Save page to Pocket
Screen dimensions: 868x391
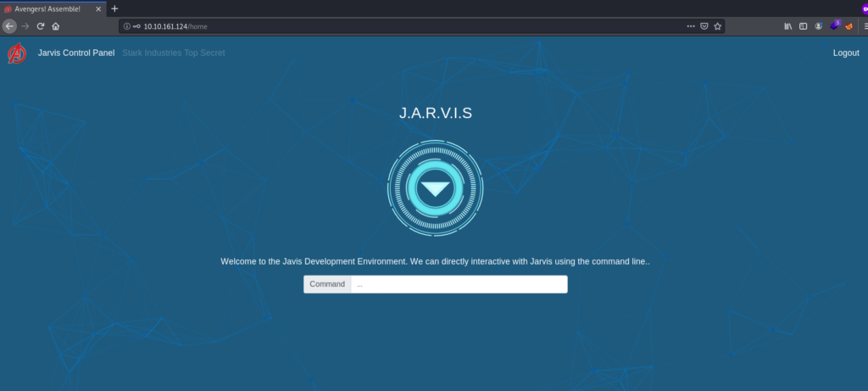coord(704,26)
